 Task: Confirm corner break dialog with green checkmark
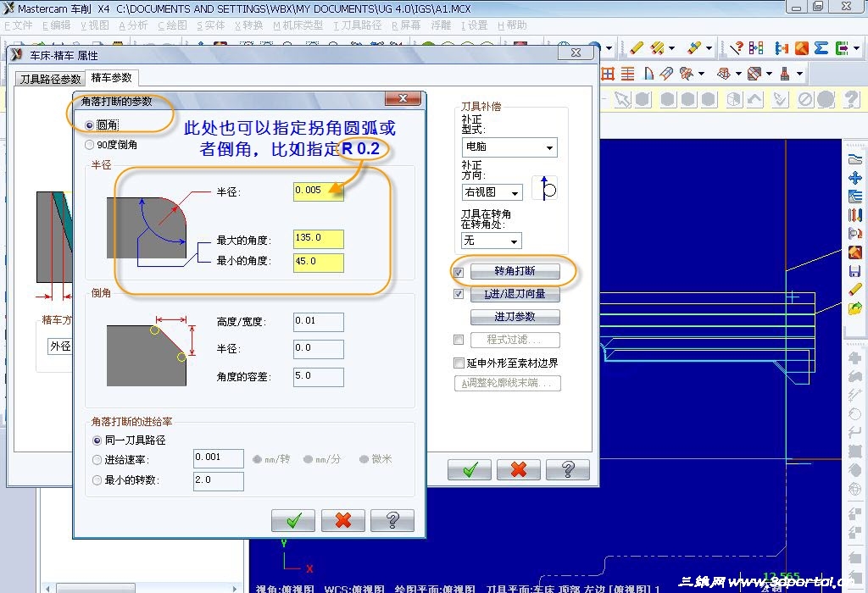[x=293, y=520]
